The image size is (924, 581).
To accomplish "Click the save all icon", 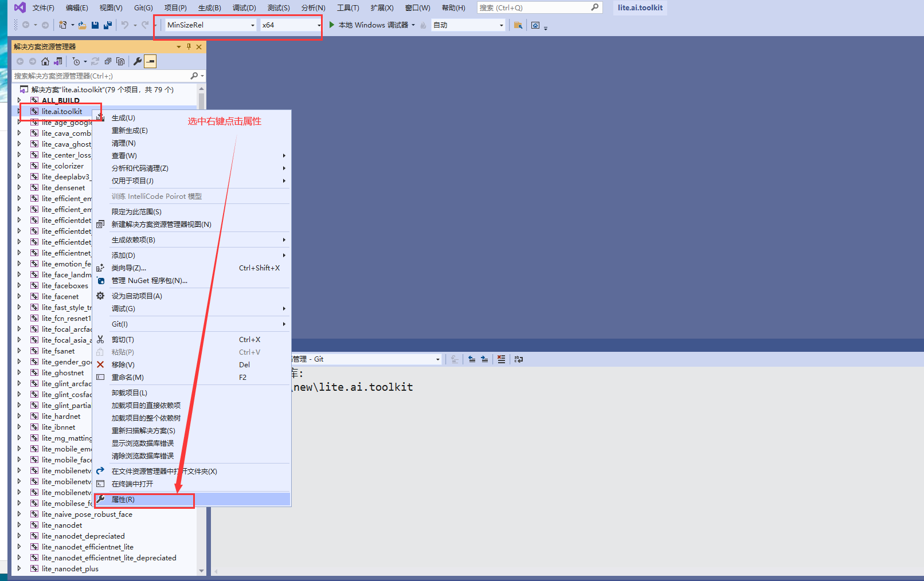I will coord(107,25).
